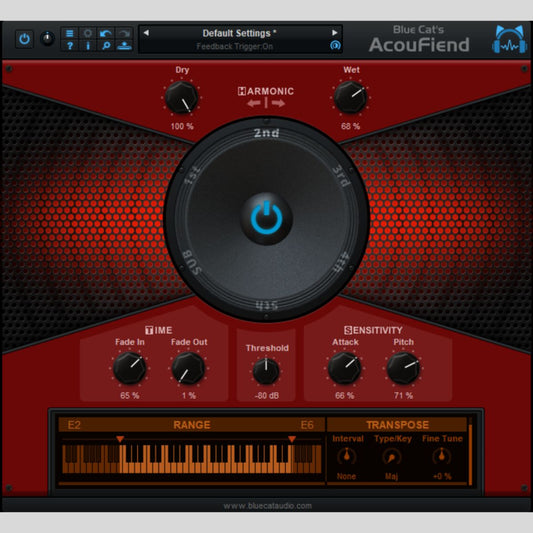This screenshot has width=533, height=533.
Task: Click the Interval transpose knob
Action: click(346, 457)
